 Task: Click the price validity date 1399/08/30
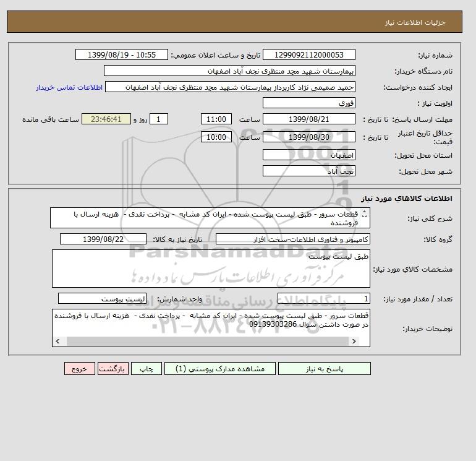tap(308, 137)
